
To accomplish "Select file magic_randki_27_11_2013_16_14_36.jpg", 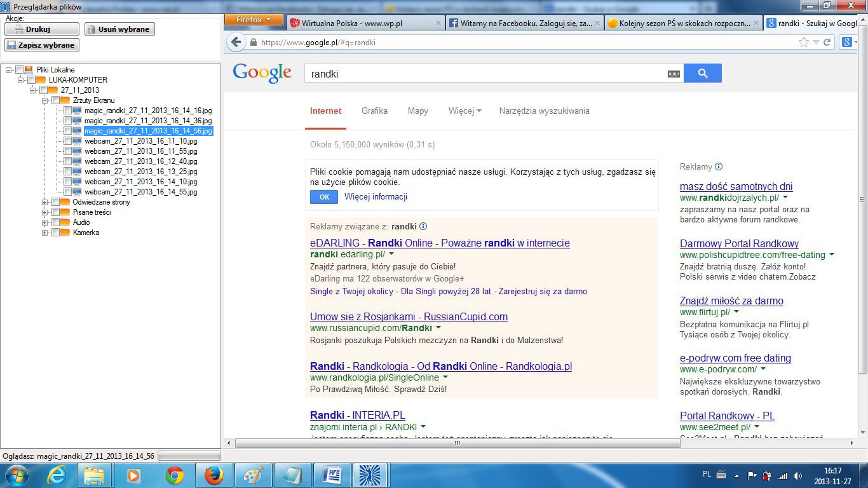I will pyautogui.click(x=148, y=121).
